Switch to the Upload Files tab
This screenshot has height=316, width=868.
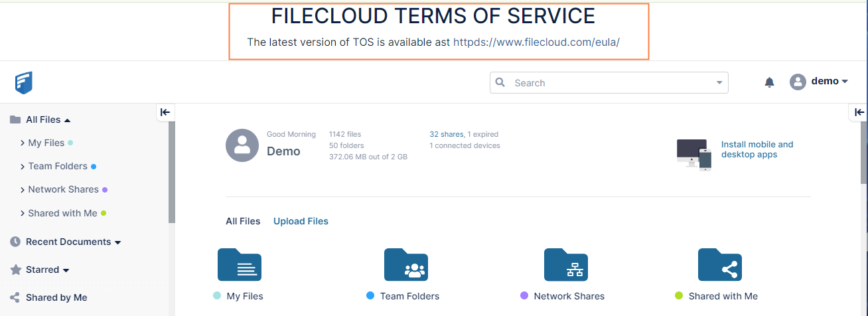click(x=301, y=221)
